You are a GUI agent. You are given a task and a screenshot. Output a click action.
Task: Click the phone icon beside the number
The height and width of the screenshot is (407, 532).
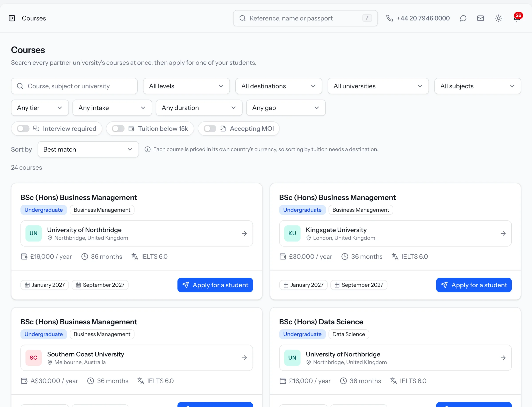point(389,18)
